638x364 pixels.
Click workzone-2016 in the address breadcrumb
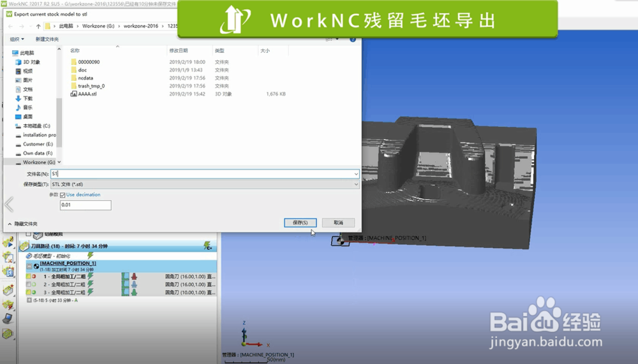141,26
